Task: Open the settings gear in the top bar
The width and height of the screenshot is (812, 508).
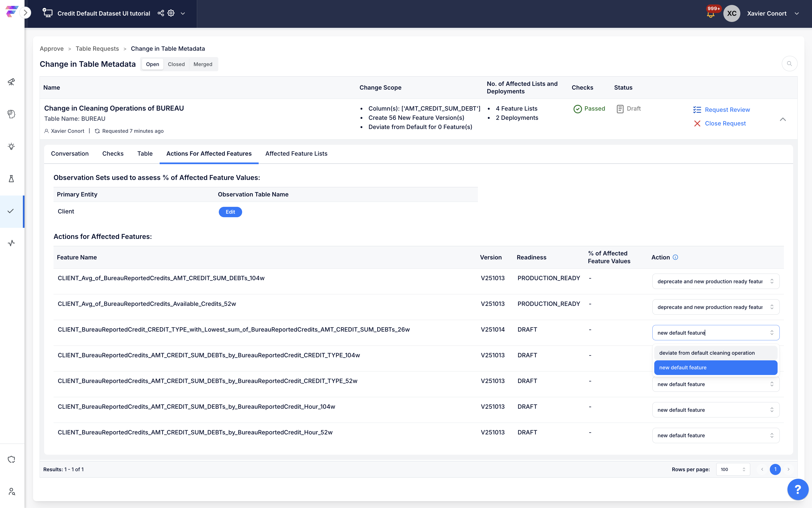Action: coord(171,13)
